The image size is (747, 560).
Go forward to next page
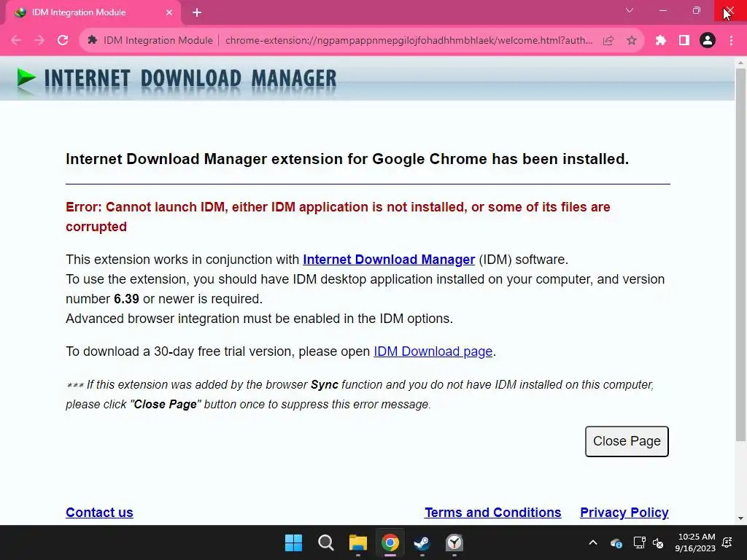click(x=39, y=41)
